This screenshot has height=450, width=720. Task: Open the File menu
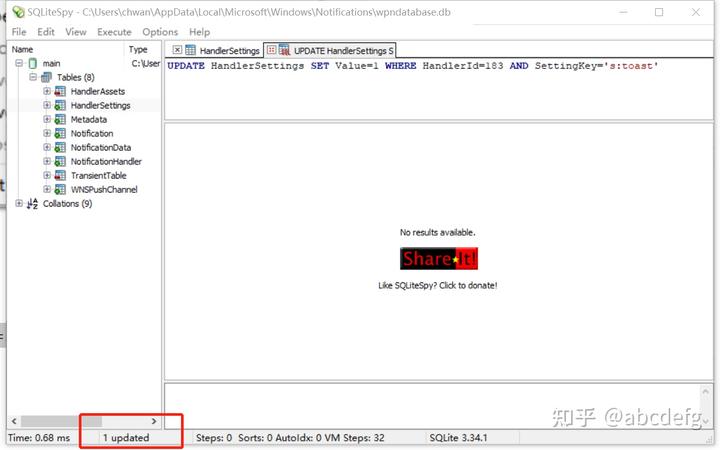point(19,32)
